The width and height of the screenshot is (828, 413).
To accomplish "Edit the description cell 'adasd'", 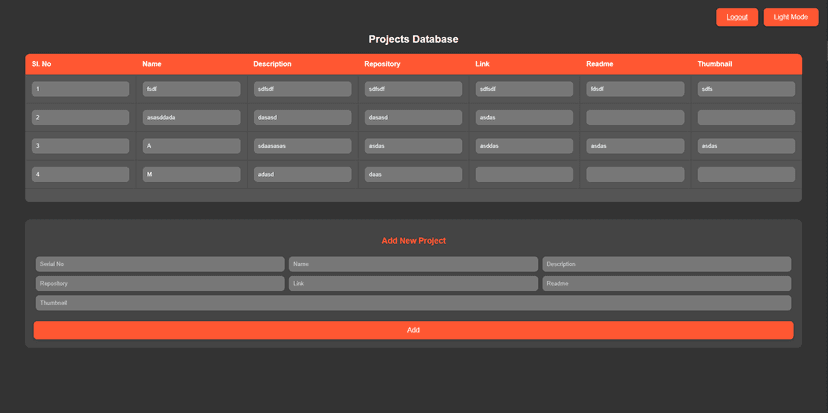I will pos(303,174).
